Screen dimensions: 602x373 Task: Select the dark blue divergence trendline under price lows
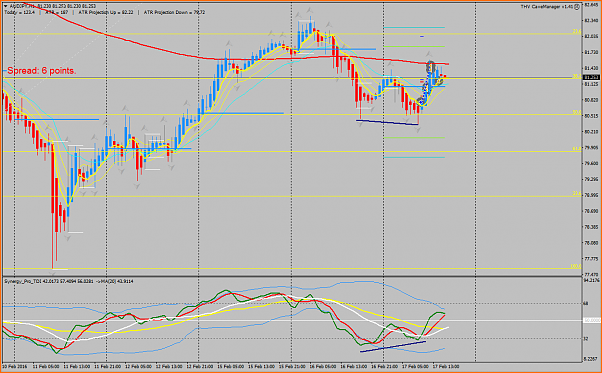(x=387, y=122)
